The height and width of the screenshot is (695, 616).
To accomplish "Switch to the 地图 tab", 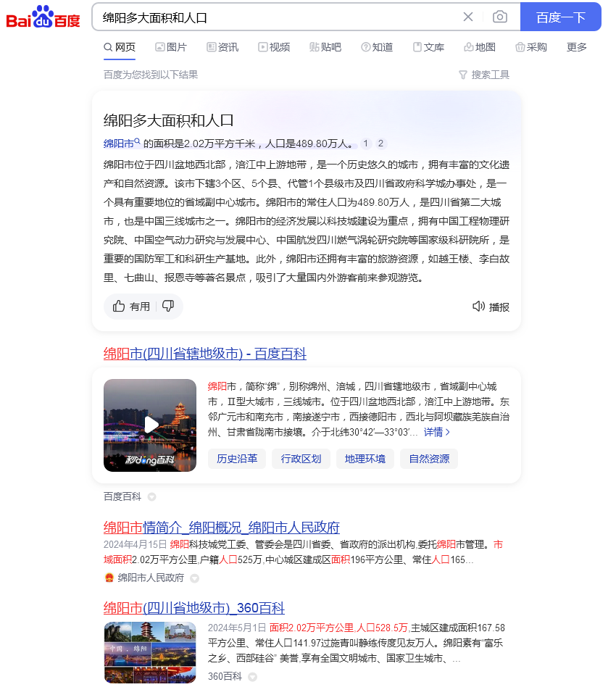I will [480, 47].
